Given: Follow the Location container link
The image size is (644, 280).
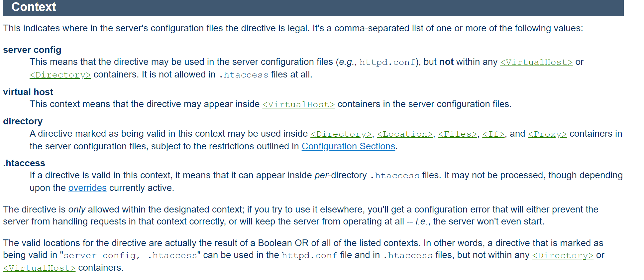Looking at the screenshot, I should point(405,134).
